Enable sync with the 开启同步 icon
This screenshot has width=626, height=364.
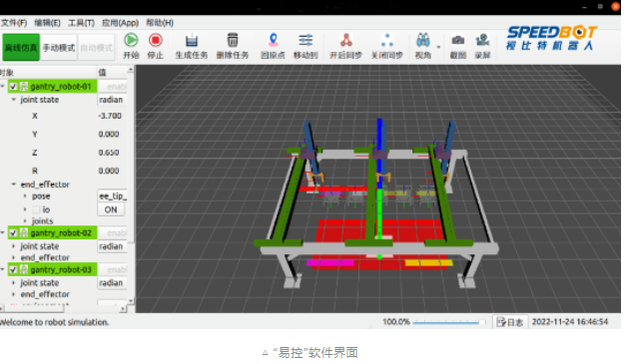click(346, 40)
